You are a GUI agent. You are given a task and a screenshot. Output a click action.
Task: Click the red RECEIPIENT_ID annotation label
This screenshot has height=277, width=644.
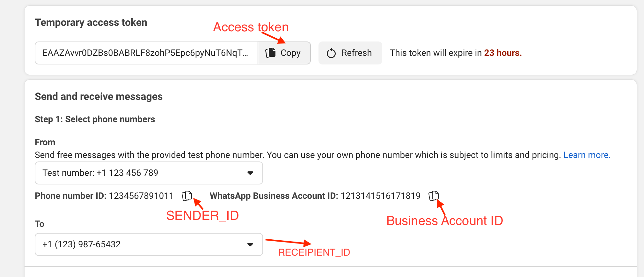point(314,252)
